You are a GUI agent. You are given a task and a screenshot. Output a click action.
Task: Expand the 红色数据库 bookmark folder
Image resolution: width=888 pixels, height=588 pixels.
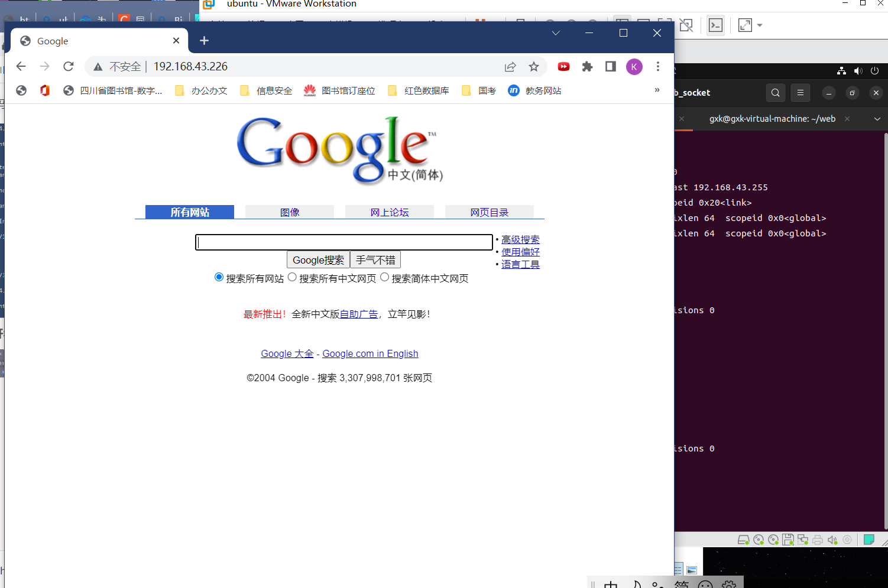click(x=418, y=90)
